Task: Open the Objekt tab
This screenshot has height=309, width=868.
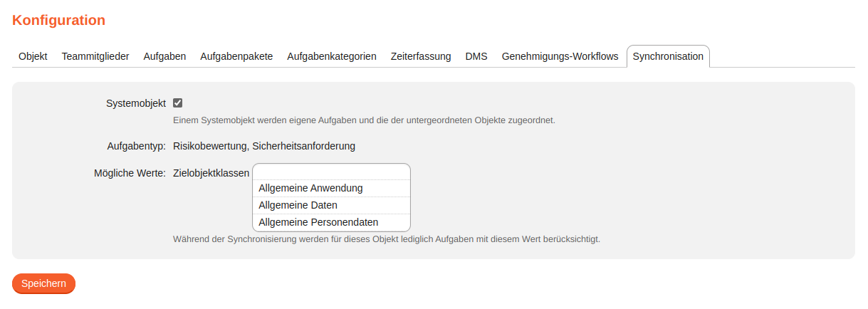Action: click(x=33, y=56)
